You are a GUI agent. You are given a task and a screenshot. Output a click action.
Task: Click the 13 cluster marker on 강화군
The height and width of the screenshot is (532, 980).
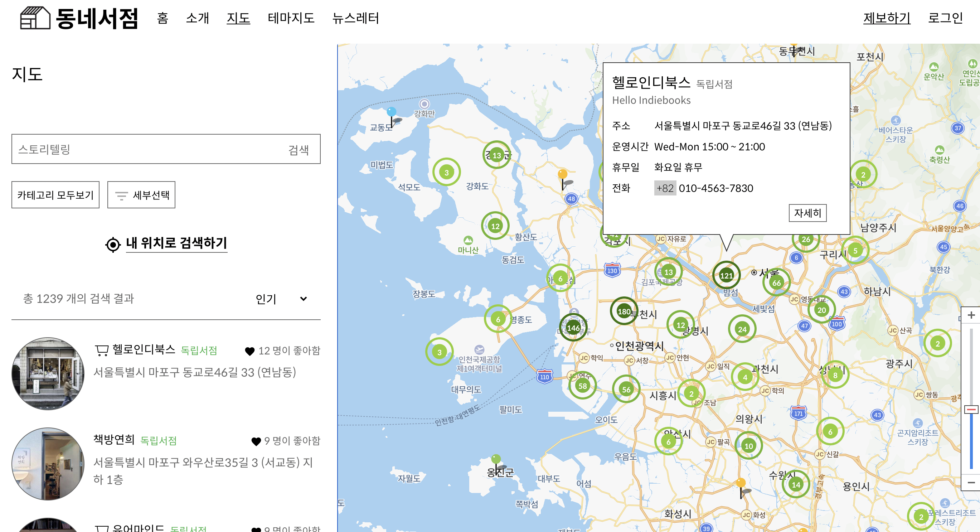(x=496, y=155)
